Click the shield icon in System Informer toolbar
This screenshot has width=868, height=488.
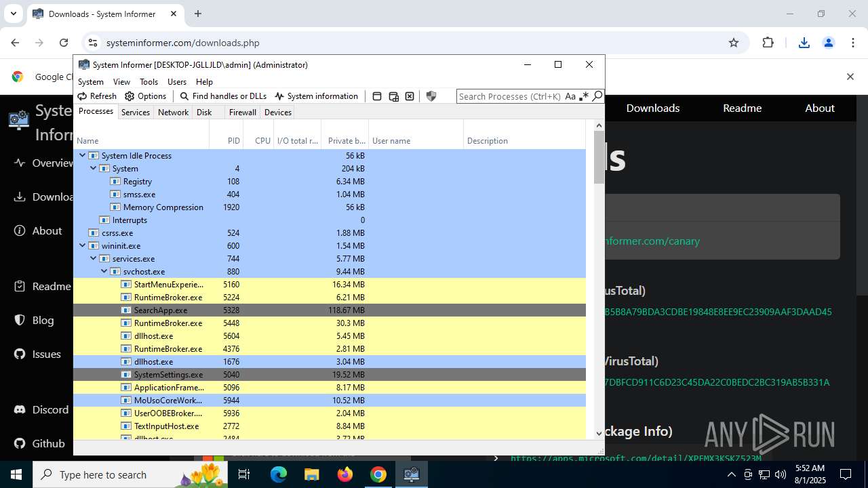pyautogui.click(x=431, y=96)
